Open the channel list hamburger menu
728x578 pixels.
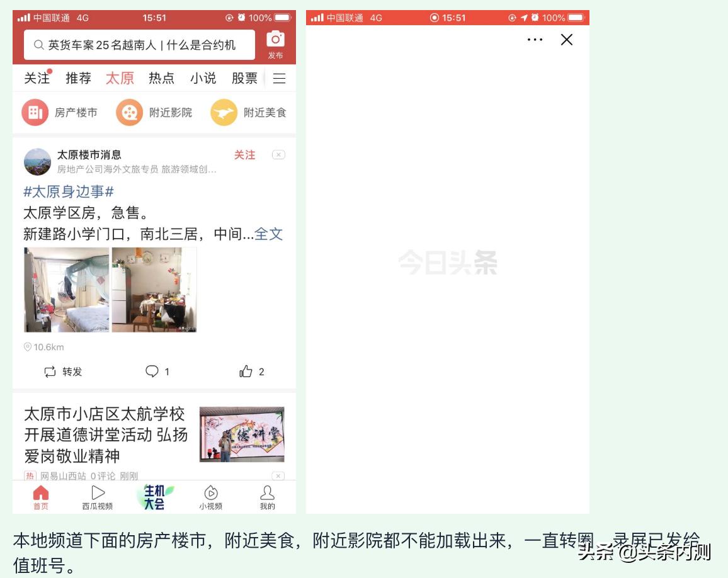click(x=279, y=78)
